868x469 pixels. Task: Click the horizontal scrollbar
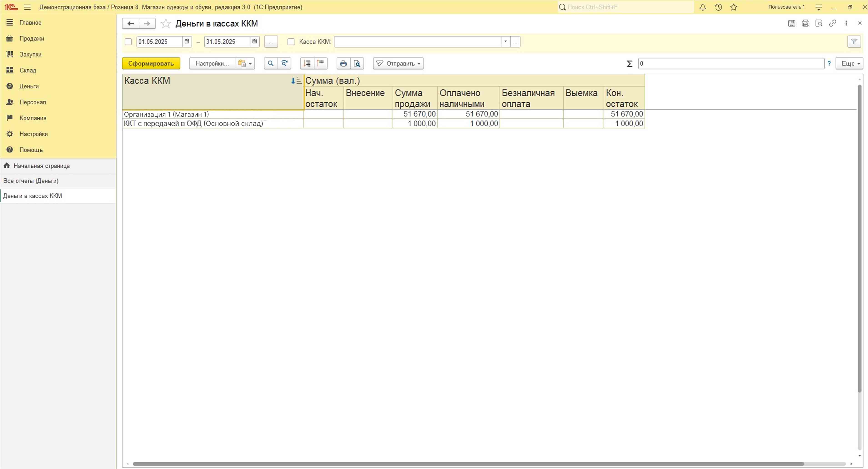click(x=468, y=464)
